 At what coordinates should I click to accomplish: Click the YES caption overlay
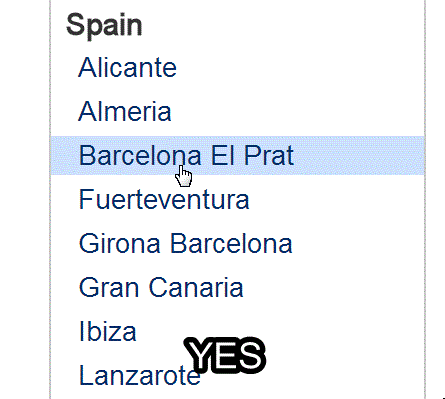point(225,355)
